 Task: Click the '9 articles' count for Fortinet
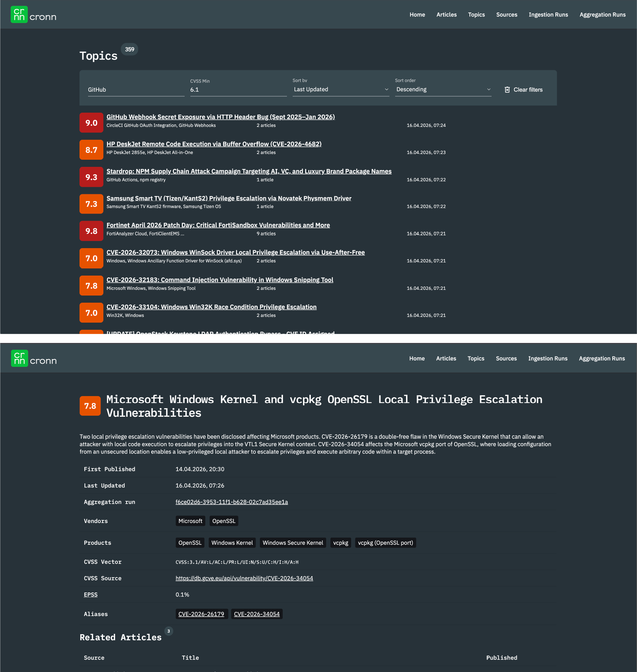point(266,234)
